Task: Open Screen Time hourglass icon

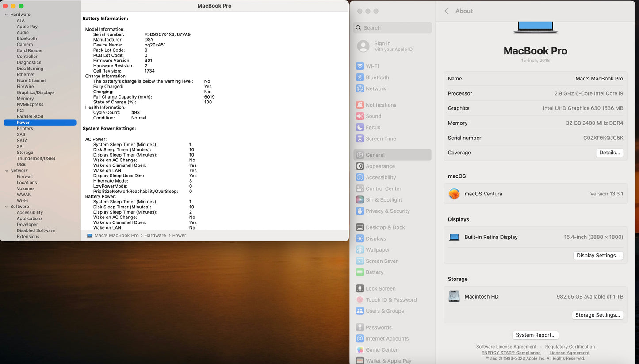Action: tap(360, 138)
